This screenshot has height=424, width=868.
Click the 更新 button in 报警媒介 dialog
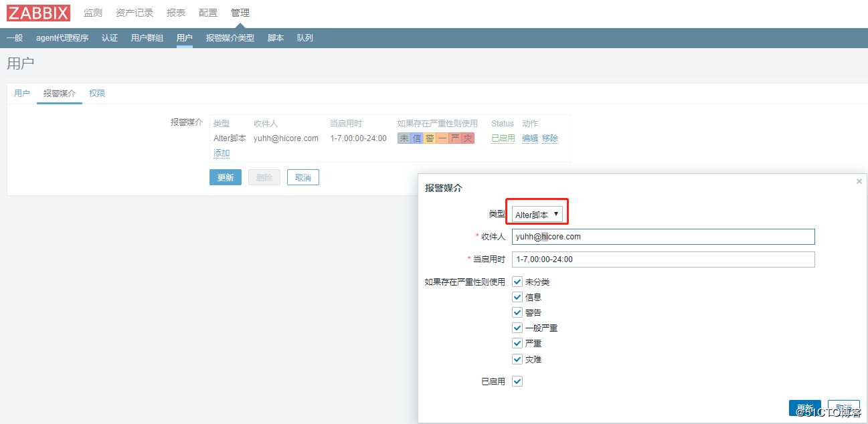coord(805,408)
